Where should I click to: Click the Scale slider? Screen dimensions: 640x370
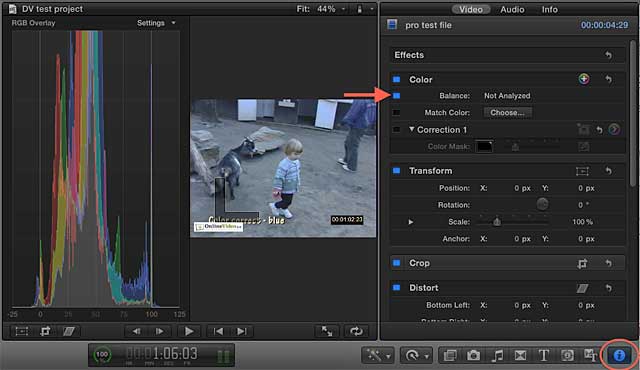(513, 222)
